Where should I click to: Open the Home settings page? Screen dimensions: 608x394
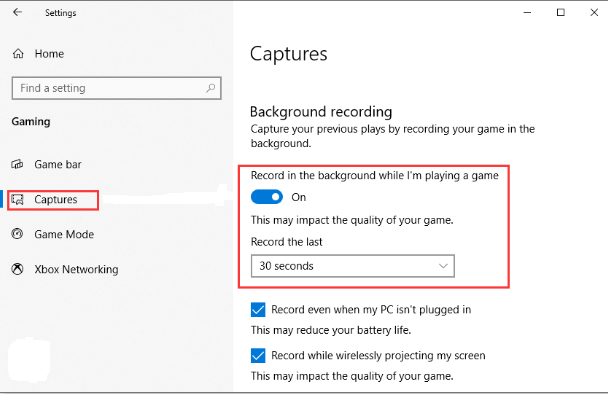pos(49,54)
